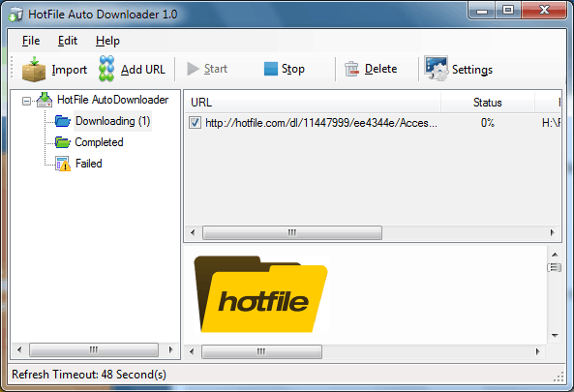Screen dimensions: 574x392
Task: Select the Failed tree item
Action: point(89,164)
